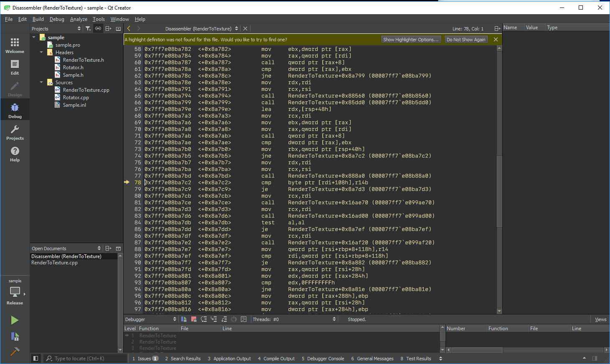Split the Projects side pane
Screen dimensions: 610x364
108,28
